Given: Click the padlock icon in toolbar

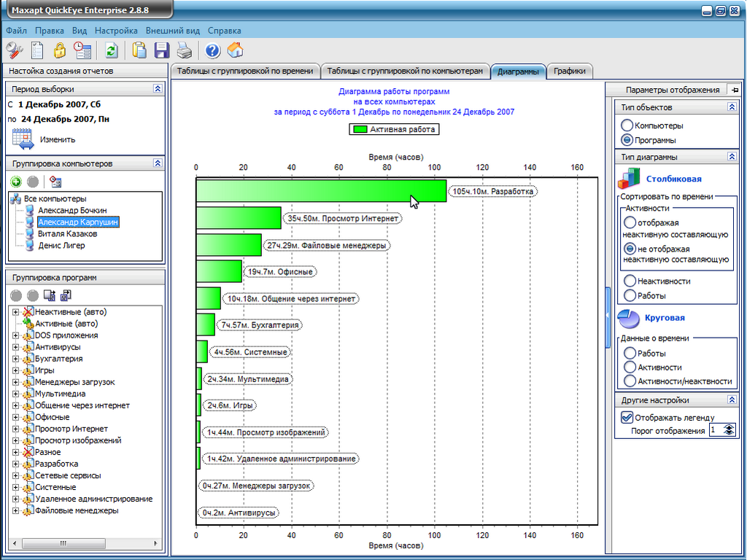Looking at the screenshot, I should pyautogui.click(x=59, y=50).
